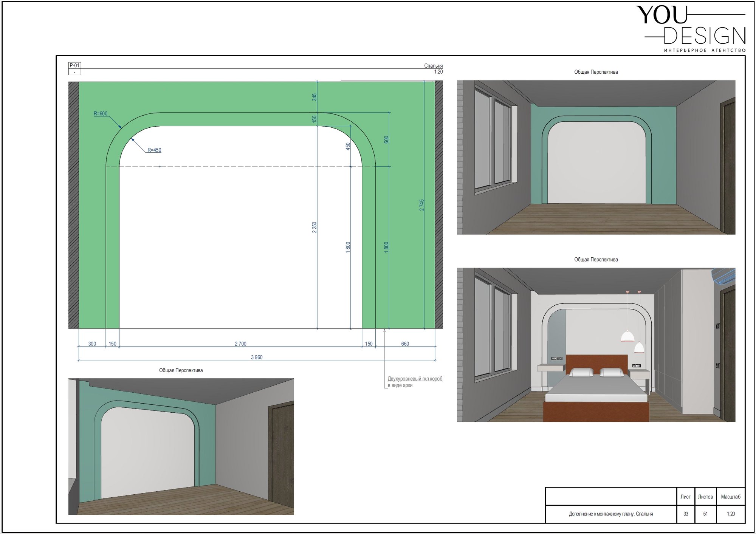Image resolution: width=756 pixels, height=534 pixels.
Task: Click the sheet title Дополнение к монтажному плану. Спальня
Action: point(611,514)
